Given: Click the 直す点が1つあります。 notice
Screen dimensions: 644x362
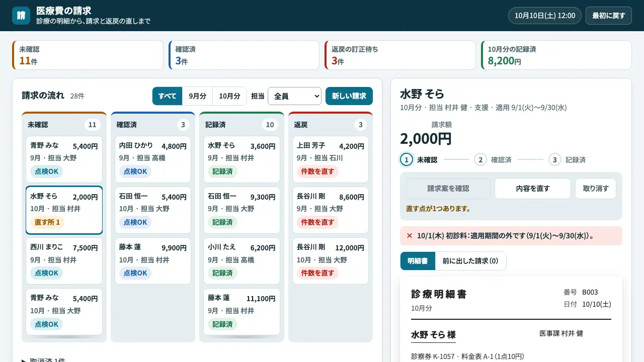Looking at the screenshot, I should click(438, 208).
